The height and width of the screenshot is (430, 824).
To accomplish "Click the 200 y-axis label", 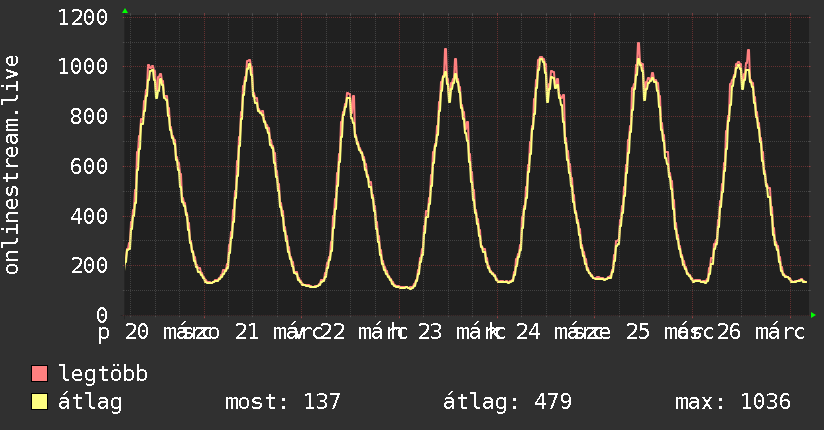I will tap(89, 265).
